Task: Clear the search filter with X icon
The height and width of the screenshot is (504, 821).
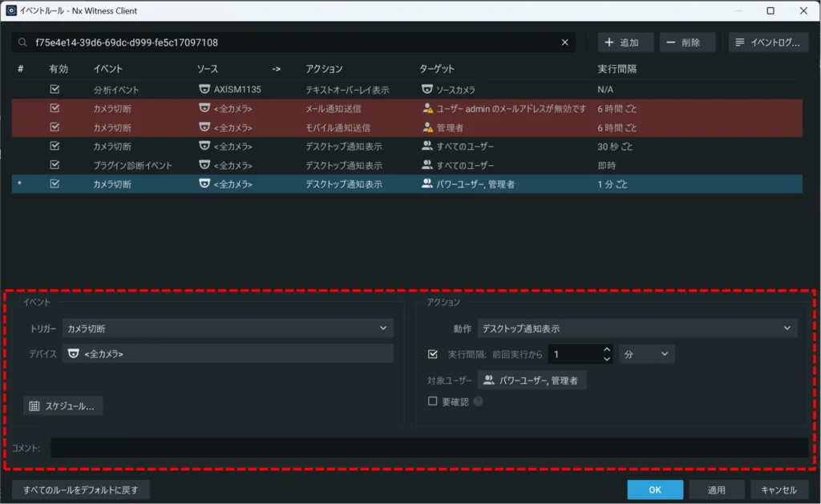Action: pos(564,42)
